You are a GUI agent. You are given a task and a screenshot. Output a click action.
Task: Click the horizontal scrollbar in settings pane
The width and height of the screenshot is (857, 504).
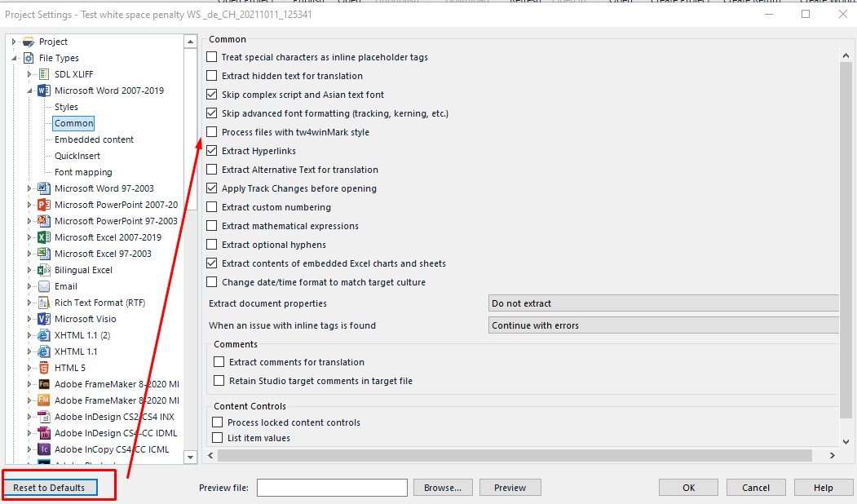[515, 455]
